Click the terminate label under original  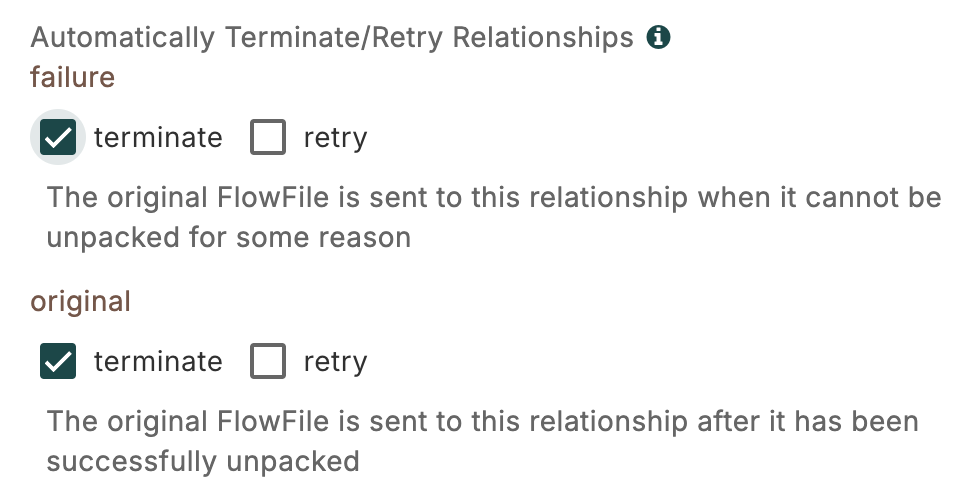click(158, 361)
